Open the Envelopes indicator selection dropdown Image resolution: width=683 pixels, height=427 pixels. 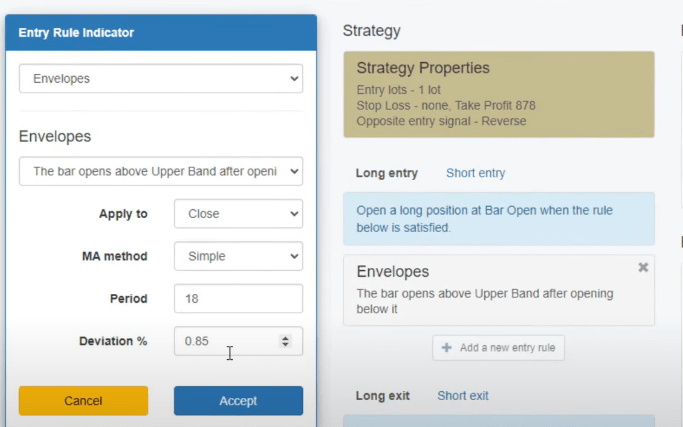click(160, 78)
